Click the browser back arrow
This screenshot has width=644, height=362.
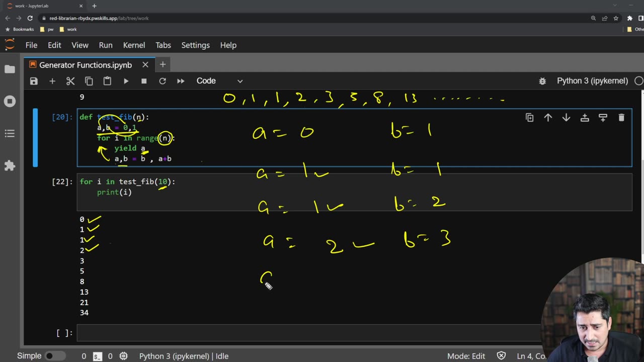tap(7, 18)
